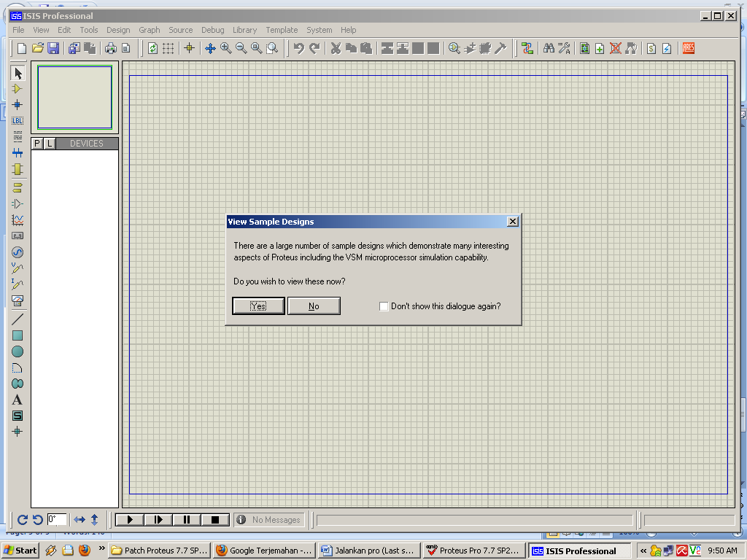Select the Markers mode tool

click(x=18, y=432)
